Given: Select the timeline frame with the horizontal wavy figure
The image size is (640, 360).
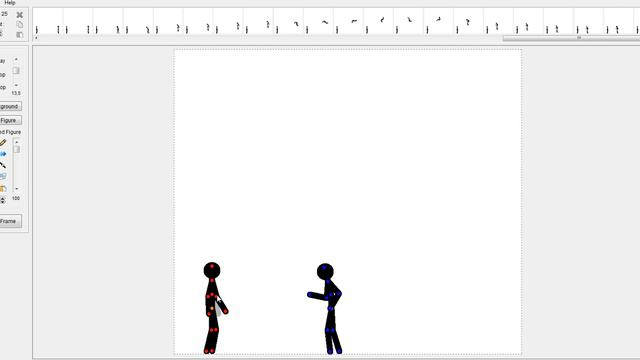Looking at the screenshot, I should [x=318, y=22].
